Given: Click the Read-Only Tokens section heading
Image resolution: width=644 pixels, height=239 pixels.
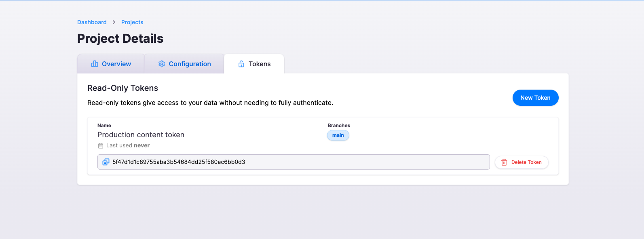Looking at the screenshot, I should (122, 88).
